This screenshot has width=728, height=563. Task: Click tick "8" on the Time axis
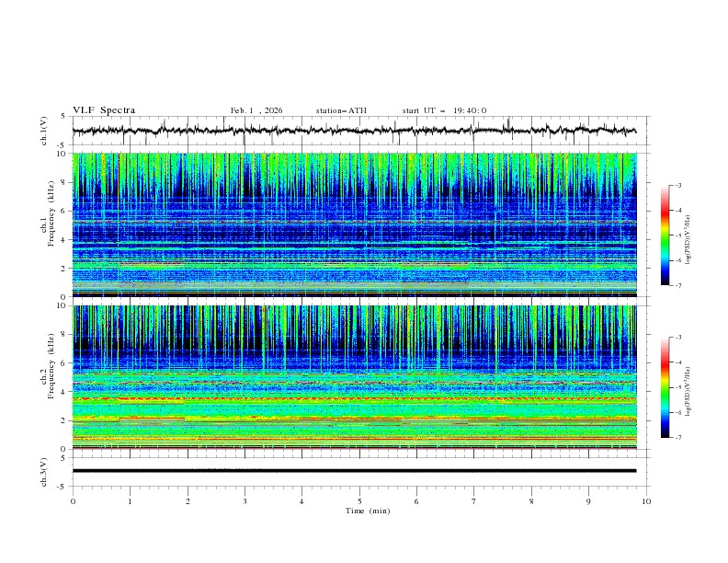531,501
